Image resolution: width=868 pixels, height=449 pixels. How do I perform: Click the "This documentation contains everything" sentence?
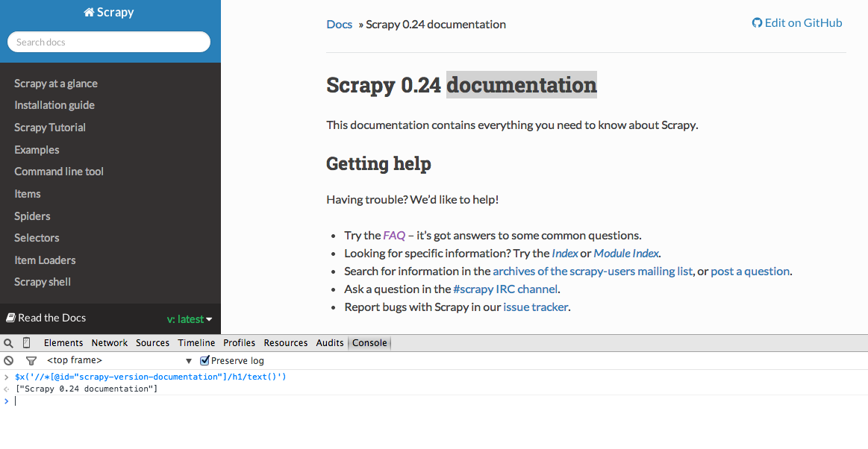[512, 125]
